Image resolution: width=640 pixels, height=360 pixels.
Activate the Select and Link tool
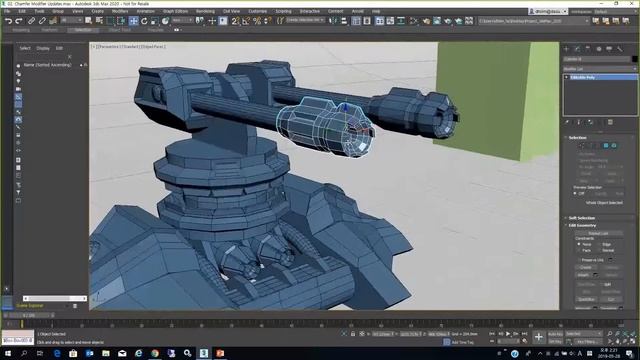(x=31, y=21)
